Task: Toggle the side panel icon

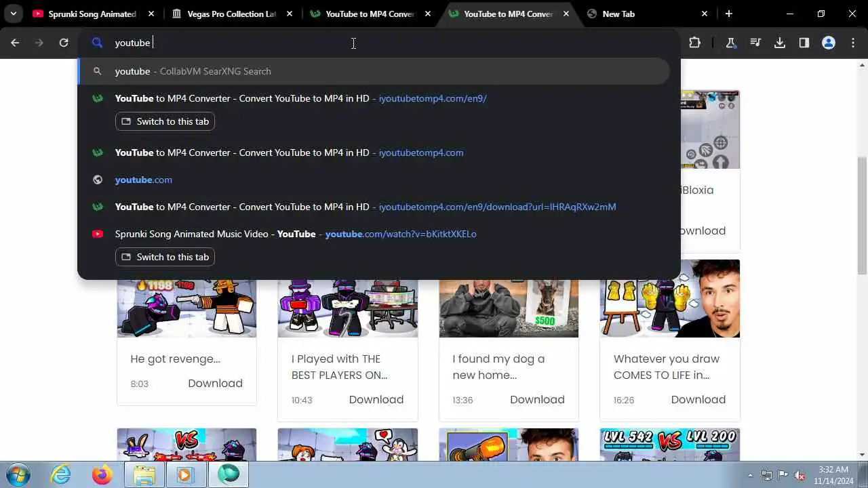Action: (804, 43)
